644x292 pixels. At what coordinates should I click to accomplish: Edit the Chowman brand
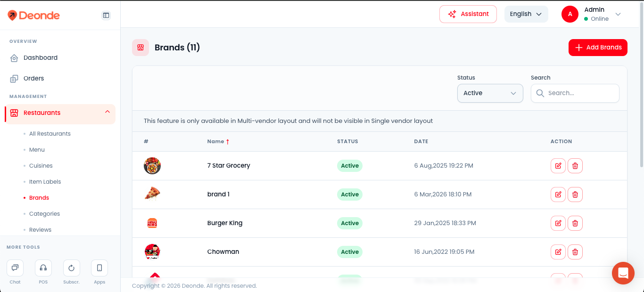point(558,252)
